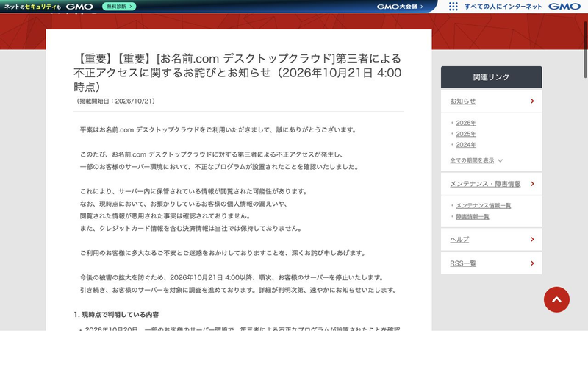Click the arrow beside メンテナンス・障害情報
The image size is (588, 392).
(x=532, y=184)
